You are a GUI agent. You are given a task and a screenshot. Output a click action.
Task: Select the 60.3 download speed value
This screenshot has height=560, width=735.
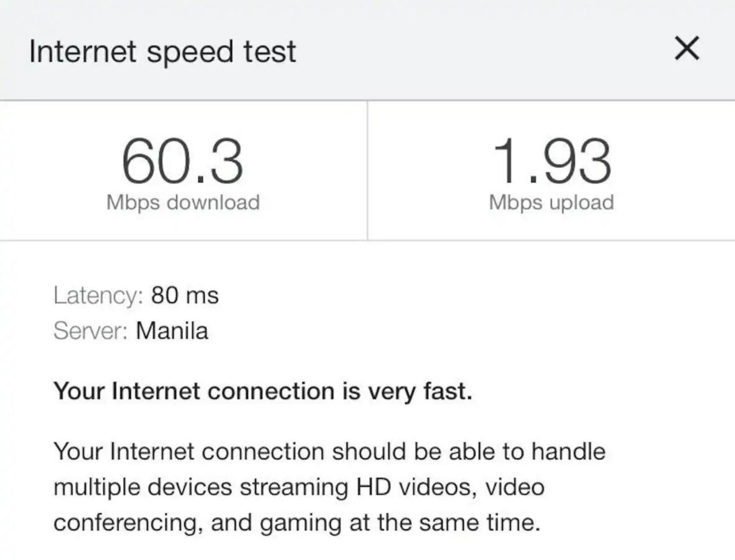point(182,161)
